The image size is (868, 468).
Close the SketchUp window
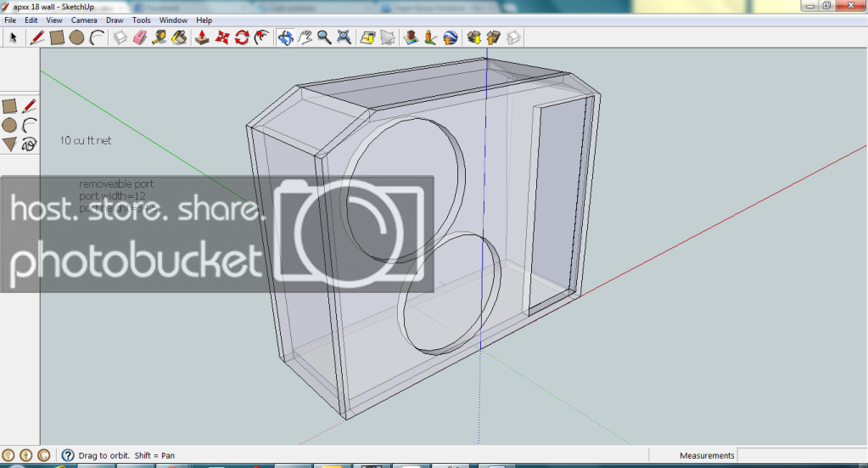tap(851, 6)
